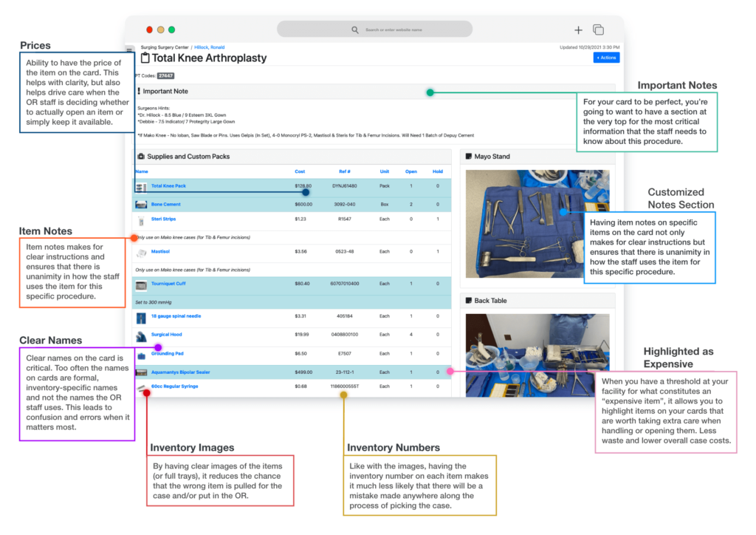
Task: Click the browser new tab plus icon
Action: coord(578,30)
